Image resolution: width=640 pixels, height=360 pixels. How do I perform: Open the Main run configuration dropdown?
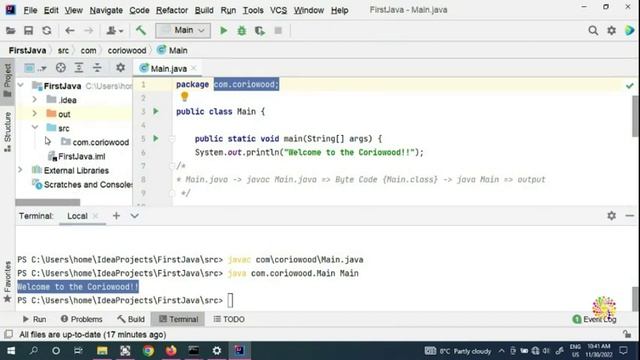point(183,31)
